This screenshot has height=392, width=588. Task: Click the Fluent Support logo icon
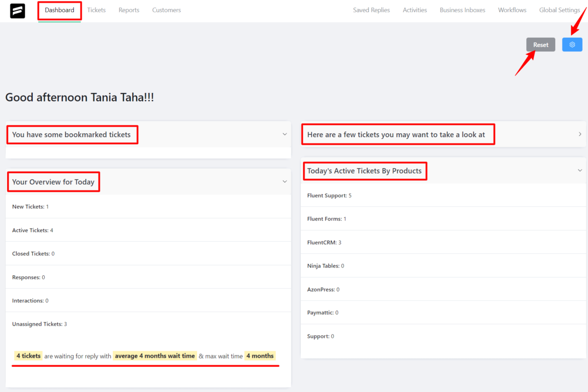(x=17, y=10)
